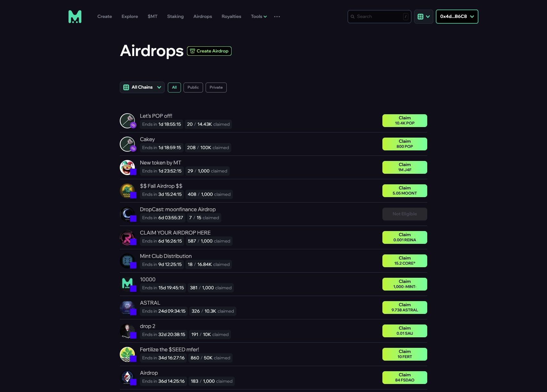547x392 pixels.
Task: Claim 10 FERT
Action: click(405, 354)
